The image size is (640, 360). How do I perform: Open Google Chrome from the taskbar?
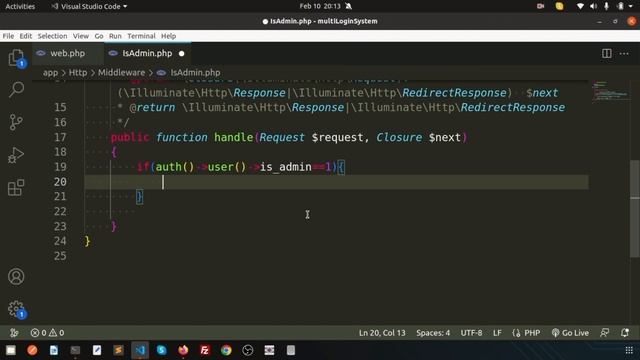pyautogui.click(x=226, y=350)
